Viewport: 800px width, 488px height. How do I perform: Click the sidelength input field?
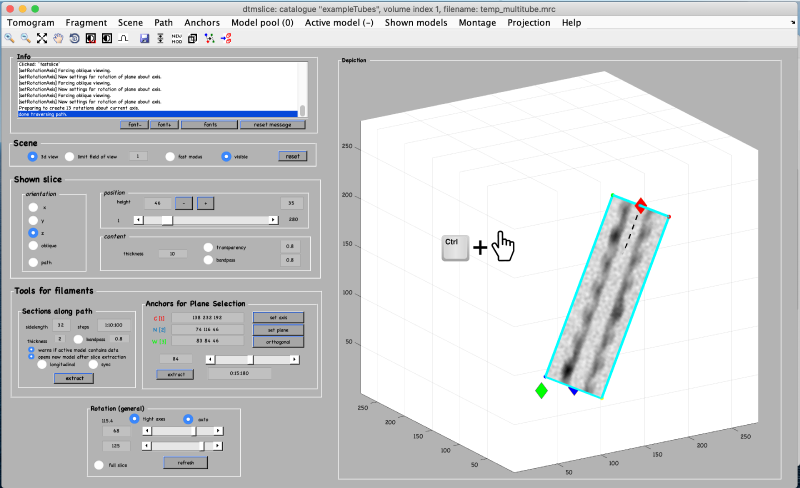click(60, 325)
